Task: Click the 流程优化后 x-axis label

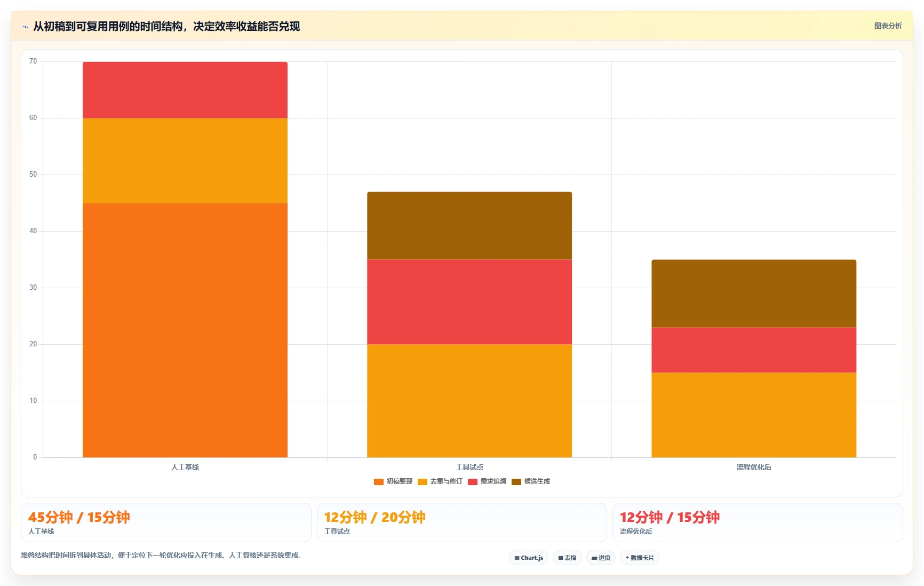Action: point(754,467)
